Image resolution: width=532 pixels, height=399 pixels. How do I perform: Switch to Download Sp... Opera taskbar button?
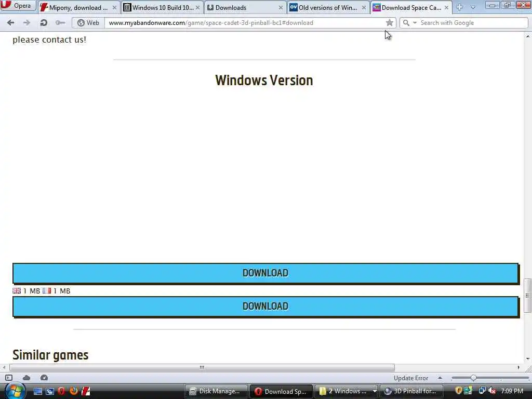point(281,391)
